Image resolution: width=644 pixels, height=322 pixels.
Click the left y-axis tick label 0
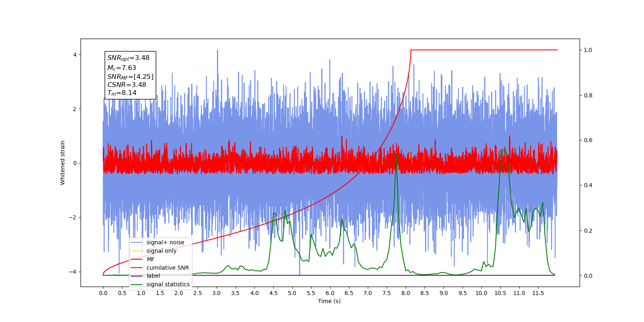[75, 163]
